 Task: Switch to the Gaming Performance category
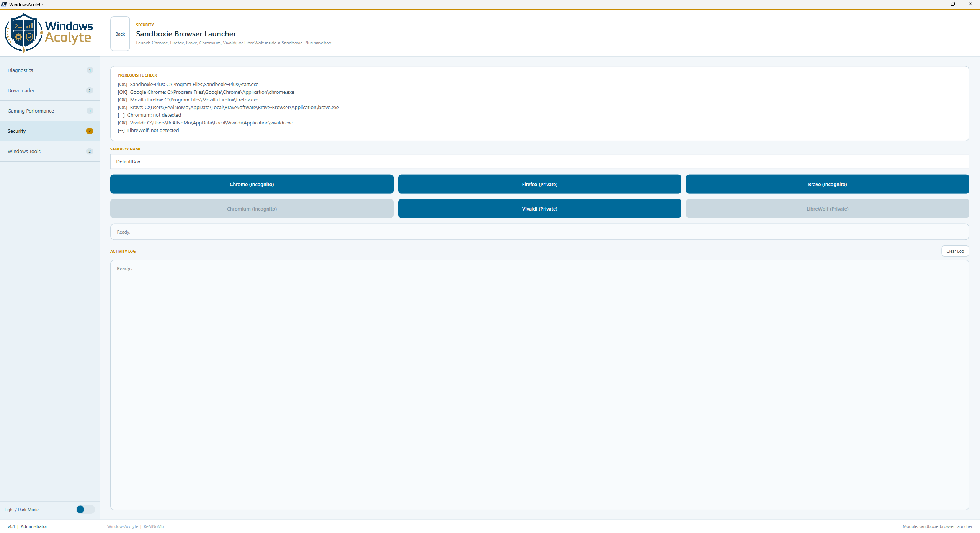[x=50, y=111]
